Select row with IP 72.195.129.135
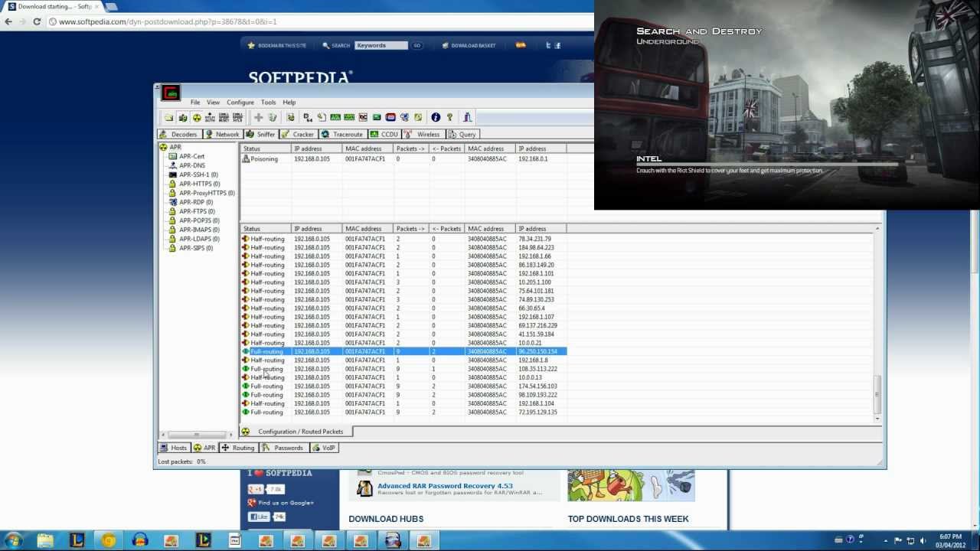980x551 pixels. [404, 412]
